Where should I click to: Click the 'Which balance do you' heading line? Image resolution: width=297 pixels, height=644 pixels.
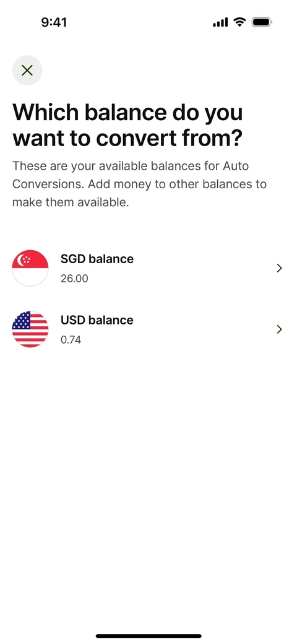coord(127,113)
